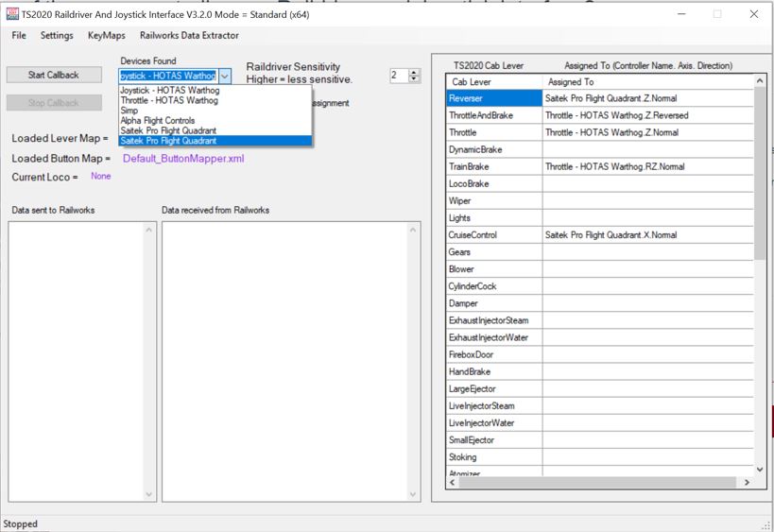
Task: Select the Reverser cab lever row
Action: pyautogui.click(x=493, y=98)
